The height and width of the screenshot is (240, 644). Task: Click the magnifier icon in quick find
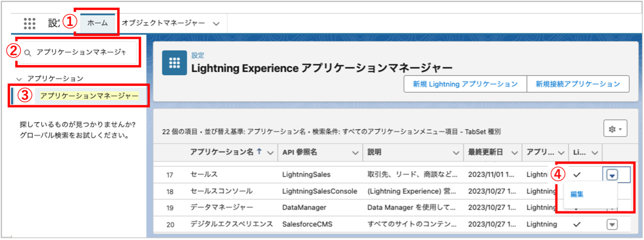pyautogui.click(x=27, y=53)
